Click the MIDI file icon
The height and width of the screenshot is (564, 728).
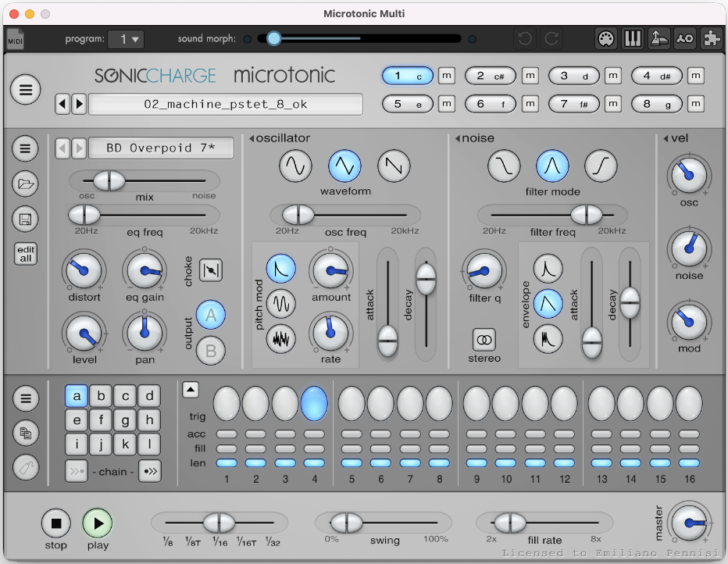tap(16, 39)
